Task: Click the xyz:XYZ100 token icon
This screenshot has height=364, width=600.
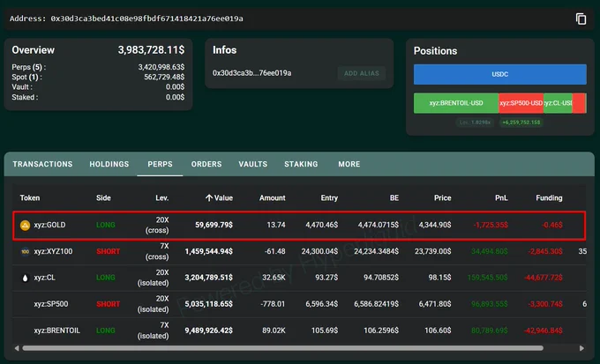Action: pos(25,251)
